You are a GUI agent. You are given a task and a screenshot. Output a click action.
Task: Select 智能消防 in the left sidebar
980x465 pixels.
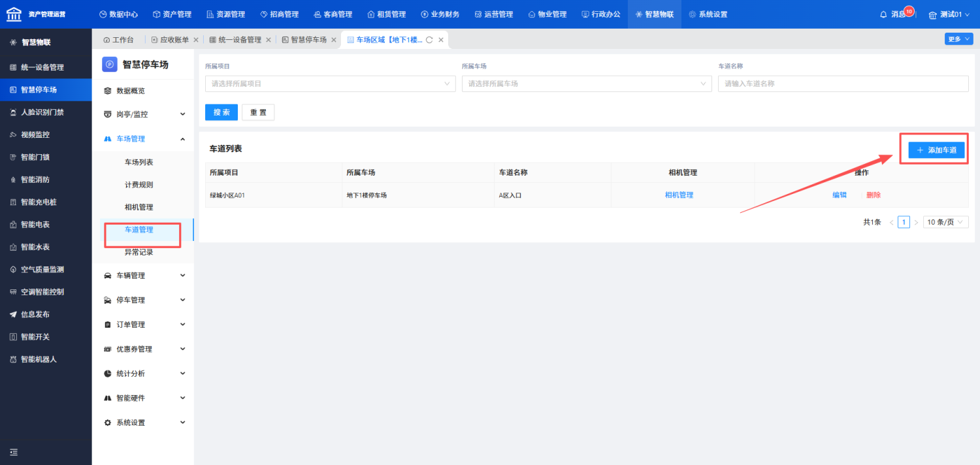click(46, 180)
